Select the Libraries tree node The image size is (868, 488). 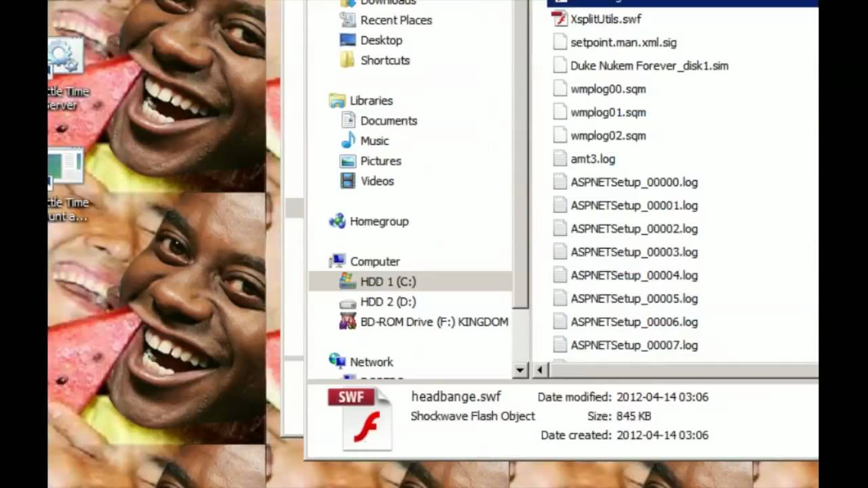[x=371, y=100]
